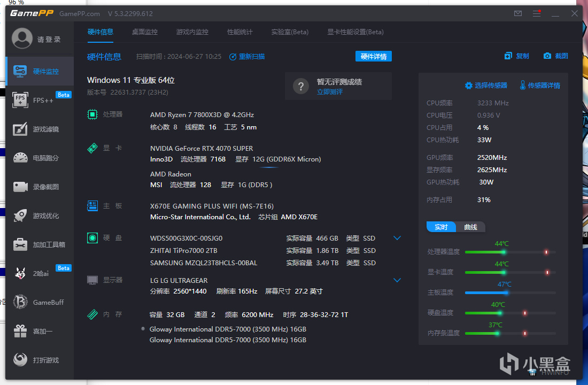Click the 处理器 CPU chip icon
Image resolution: width=588 pixels, height=385 pixels.
click(92, 114)
